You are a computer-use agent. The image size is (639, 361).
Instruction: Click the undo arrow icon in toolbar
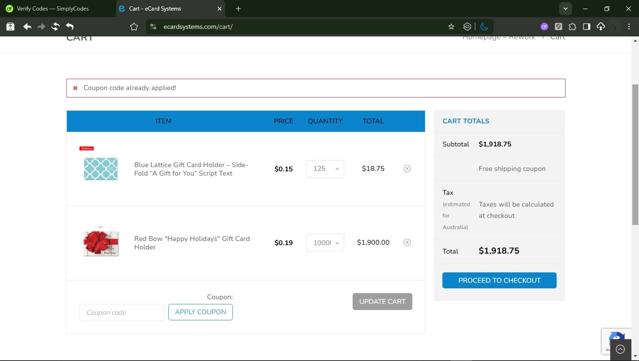point(70,26)
